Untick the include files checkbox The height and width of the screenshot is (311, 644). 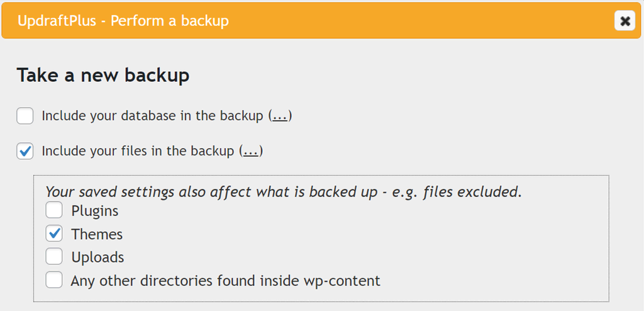coord(25,152)
